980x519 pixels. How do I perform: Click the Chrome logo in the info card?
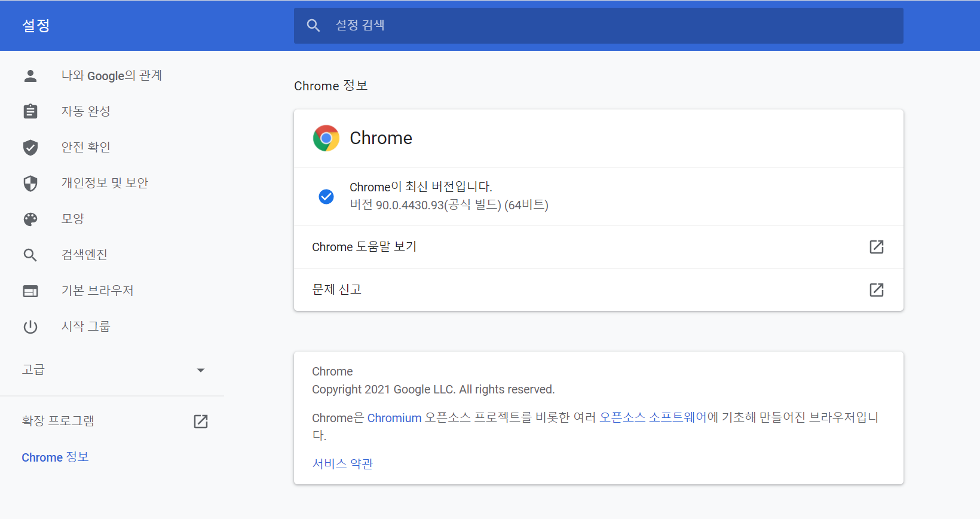326,138
